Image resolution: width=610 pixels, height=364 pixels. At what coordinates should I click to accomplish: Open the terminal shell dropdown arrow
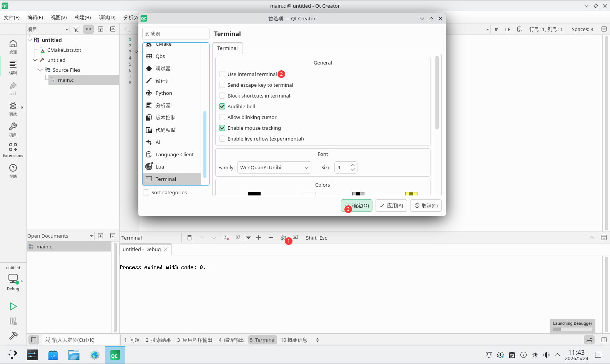[249, 238]
